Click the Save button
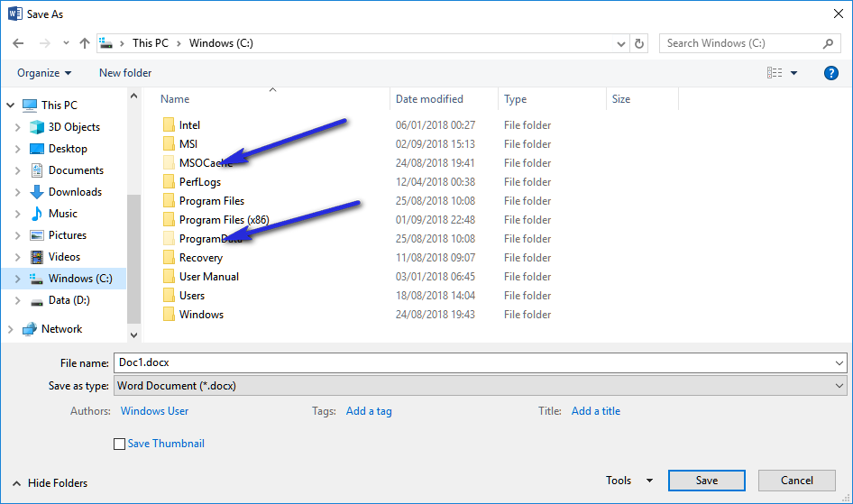Viewport: 853px width, 504px height. click(x=707, y=481)
